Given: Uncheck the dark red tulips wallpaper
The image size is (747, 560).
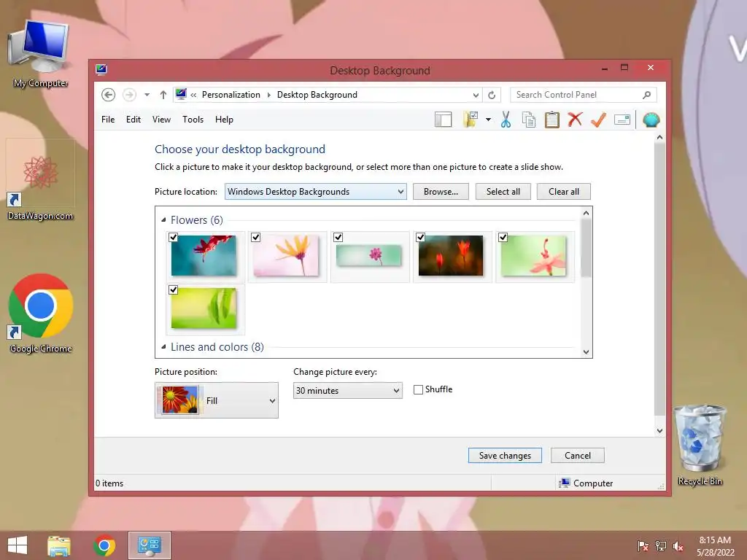Looking at the screenshot, I should (x=421, y=237).
